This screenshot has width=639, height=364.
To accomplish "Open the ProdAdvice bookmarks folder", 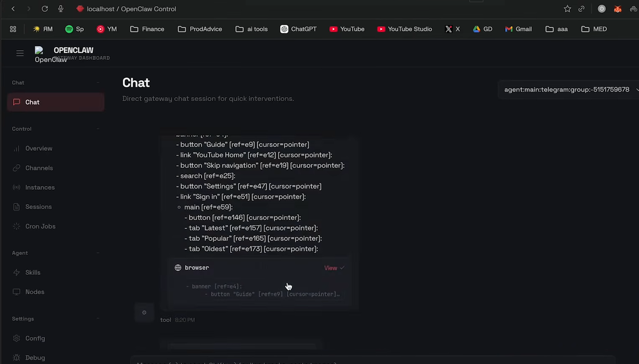I will (200, 29).
